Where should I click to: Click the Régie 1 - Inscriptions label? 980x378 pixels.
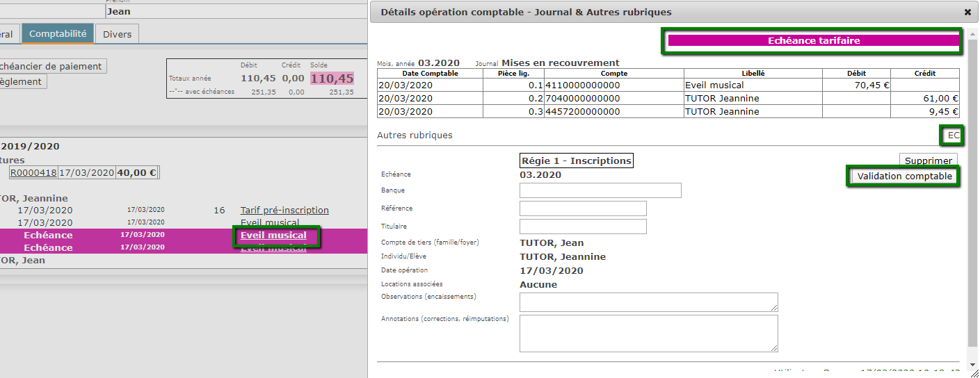coord(577,161)
